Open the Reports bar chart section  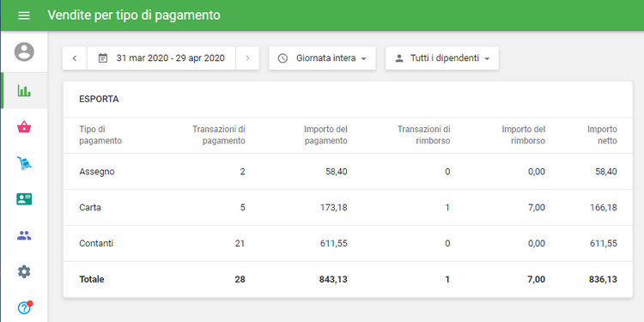pyautogui.click(x=24, y=91)
